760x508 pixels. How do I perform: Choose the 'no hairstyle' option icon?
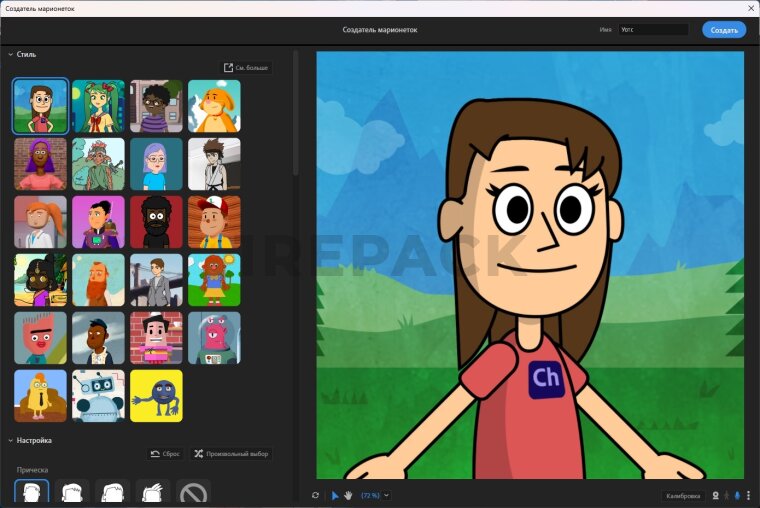(x=194, y=493)
